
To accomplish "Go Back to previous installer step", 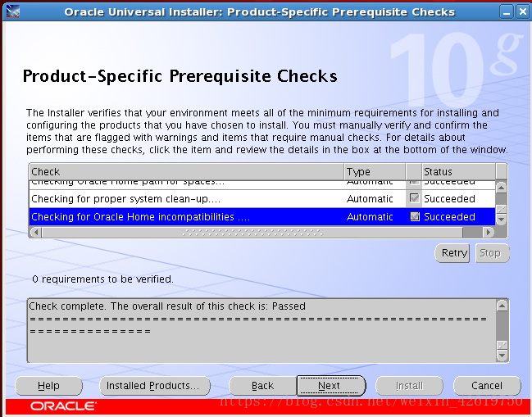I will click(x=262, y=386).
